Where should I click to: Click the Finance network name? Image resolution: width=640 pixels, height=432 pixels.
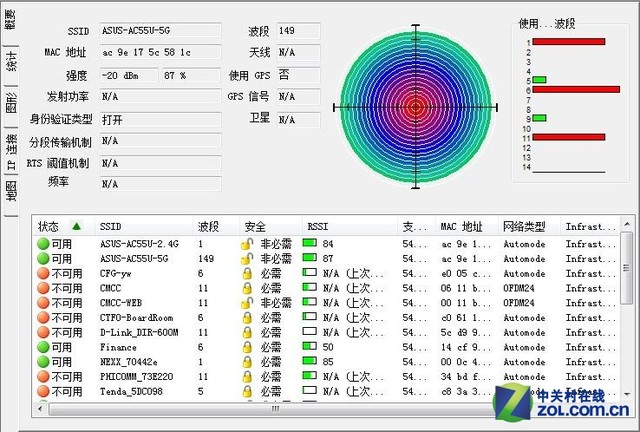pyautogui.click(x=118, y=347)
